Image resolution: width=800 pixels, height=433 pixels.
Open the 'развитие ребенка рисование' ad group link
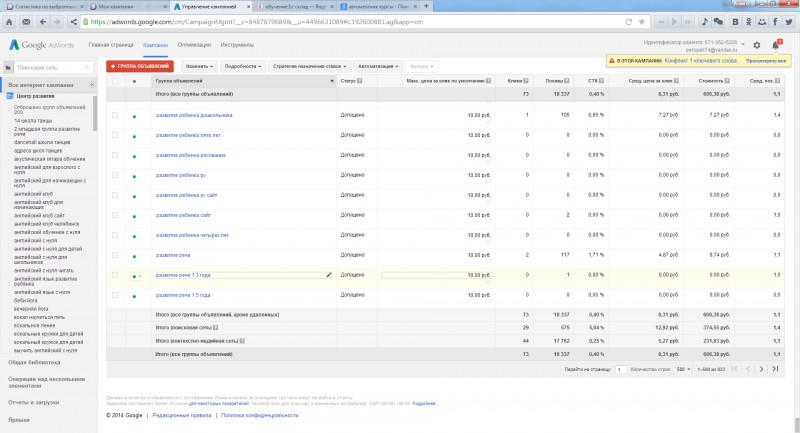pyautogui.click(x=191, y=155)
